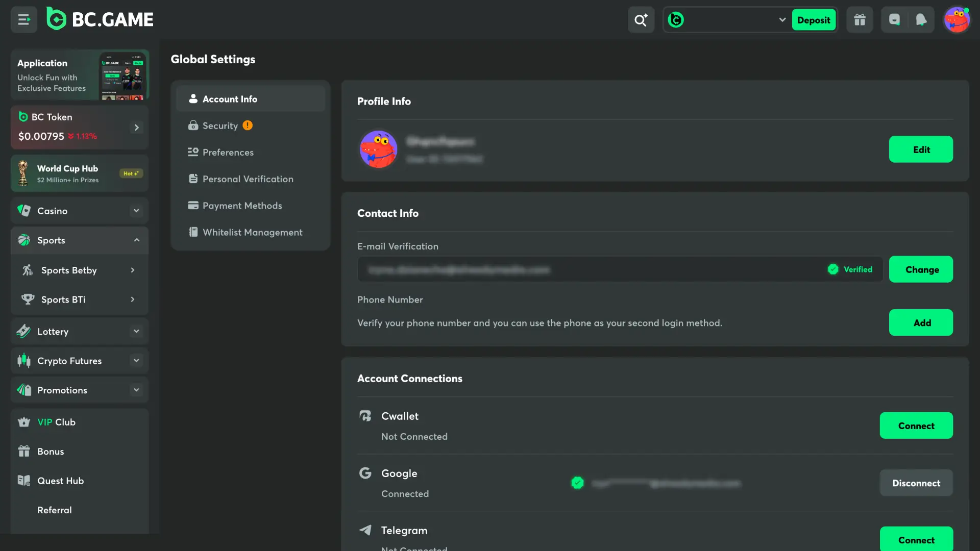The width and height of the screenshot is (980, 551).
Task: Open the chat icon in header
Action: pos(894,20)
